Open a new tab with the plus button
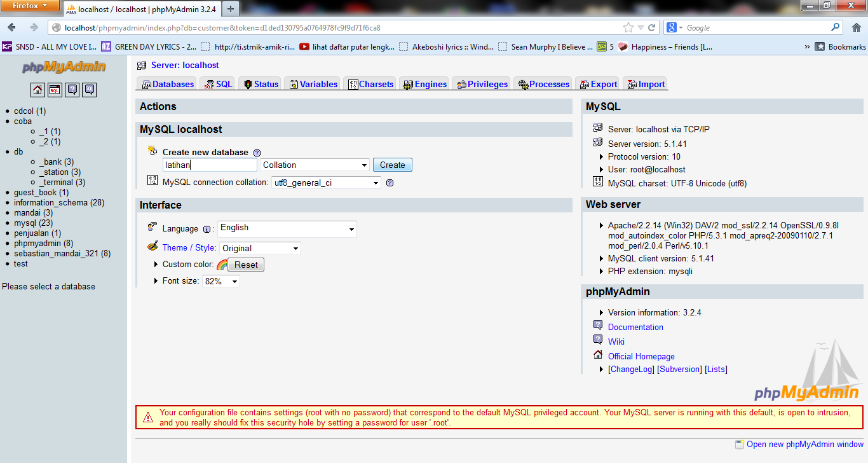Viewport: 868px width, 463px height. [230, 8]
